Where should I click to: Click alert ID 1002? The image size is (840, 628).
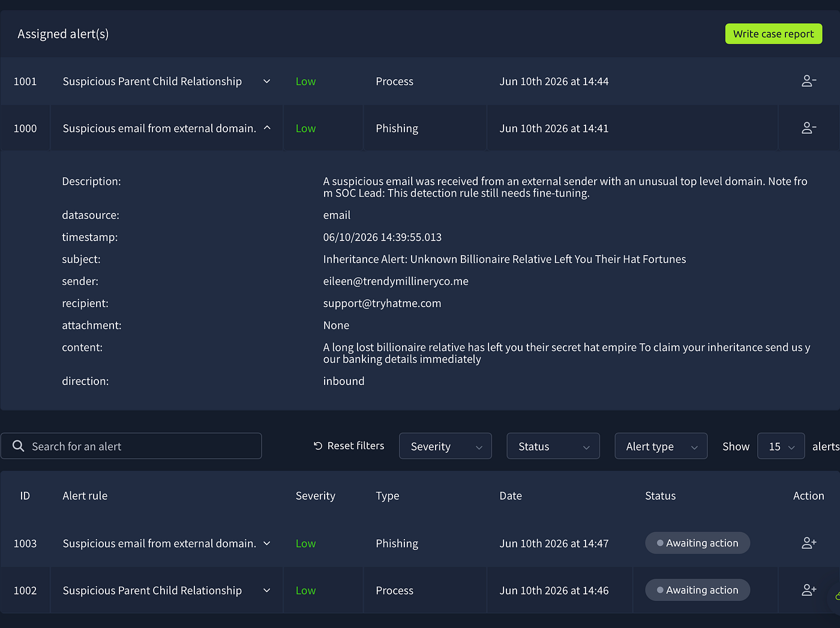[25, 590]
